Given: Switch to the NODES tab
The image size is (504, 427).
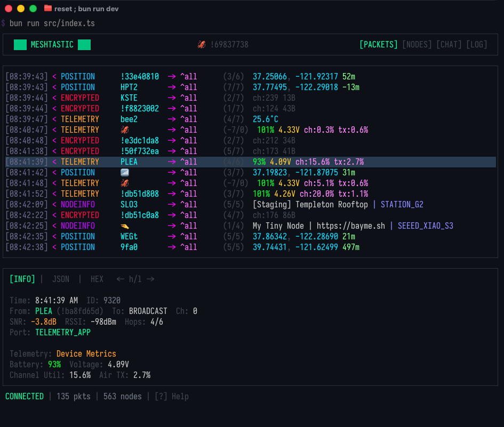Looking at the screenshot, I should pos(417,44).
